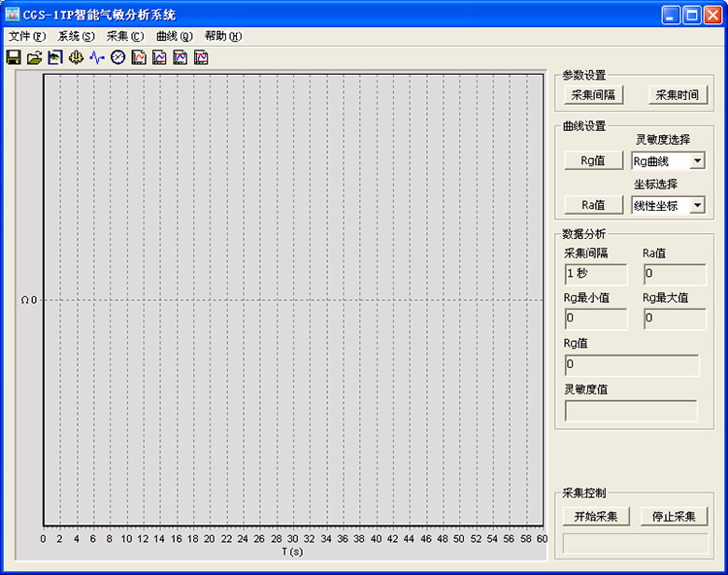Maximize the CGS-1TP window

click(x=691, y=15)
